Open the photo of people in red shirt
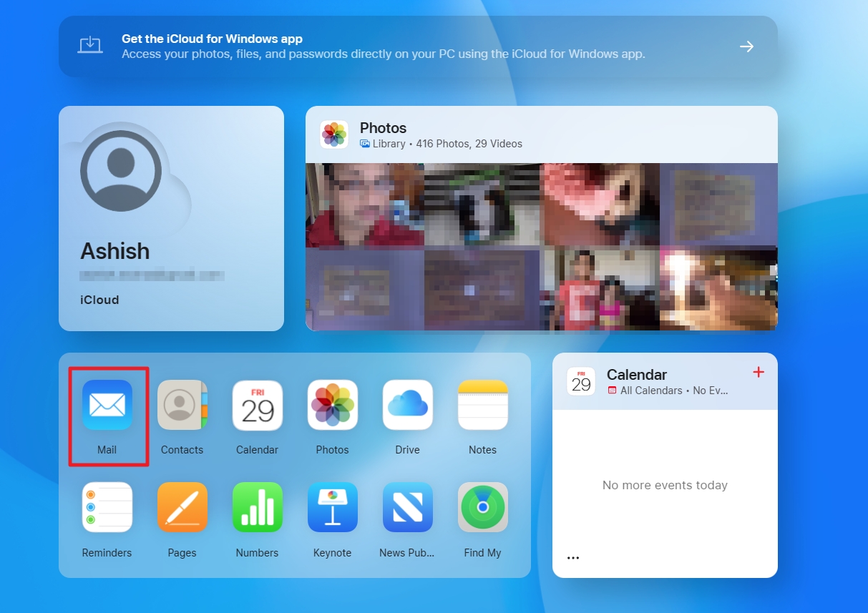This screenshot has height=613, width=868. coord(599,289)
